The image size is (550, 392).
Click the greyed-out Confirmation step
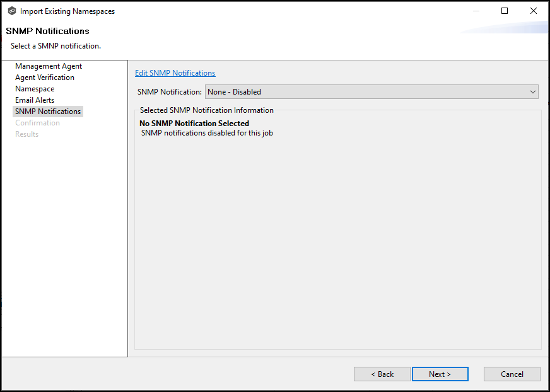(37, 123)
